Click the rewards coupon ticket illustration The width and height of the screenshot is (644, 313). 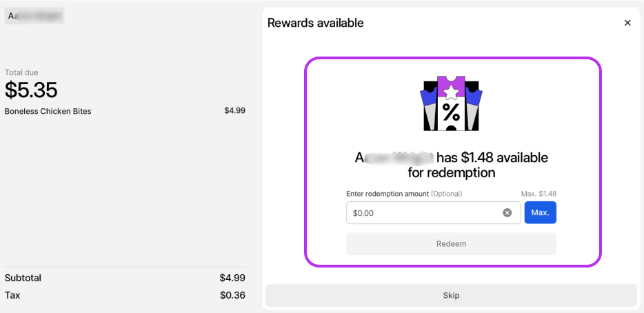coord(451,103)
